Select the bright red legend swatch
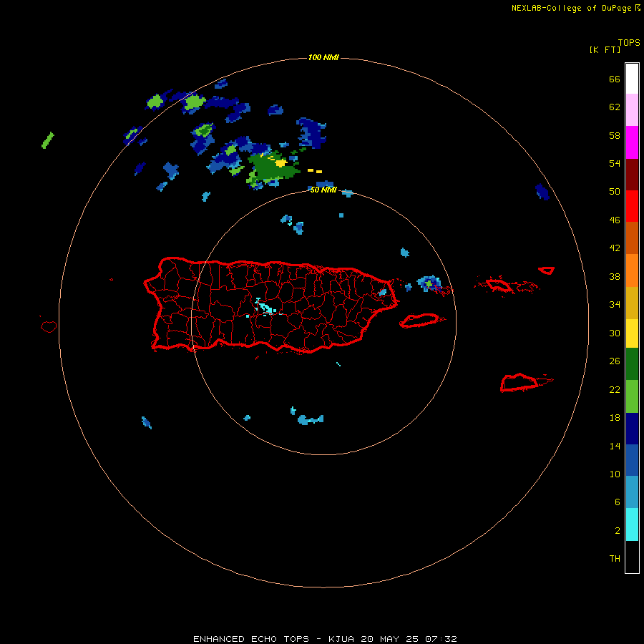The width and height of the screenshot is (644, 644). click(632, 206)
